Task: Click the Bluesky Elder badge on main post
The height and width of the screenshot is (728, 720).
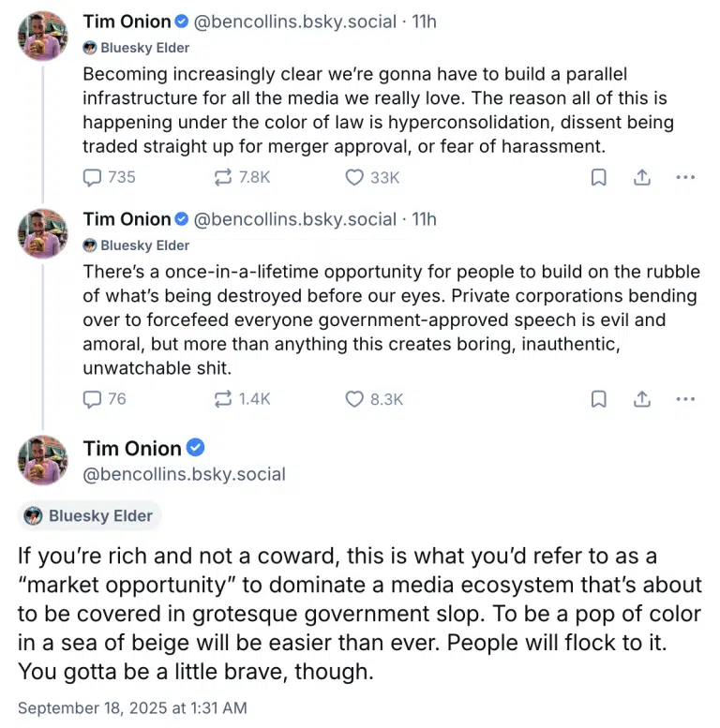Action: tap(90, 515)
